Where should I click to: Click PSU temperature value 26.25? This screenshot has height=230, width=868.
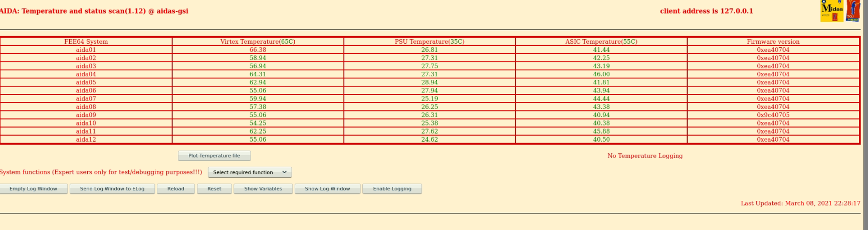tap(429, 107)
